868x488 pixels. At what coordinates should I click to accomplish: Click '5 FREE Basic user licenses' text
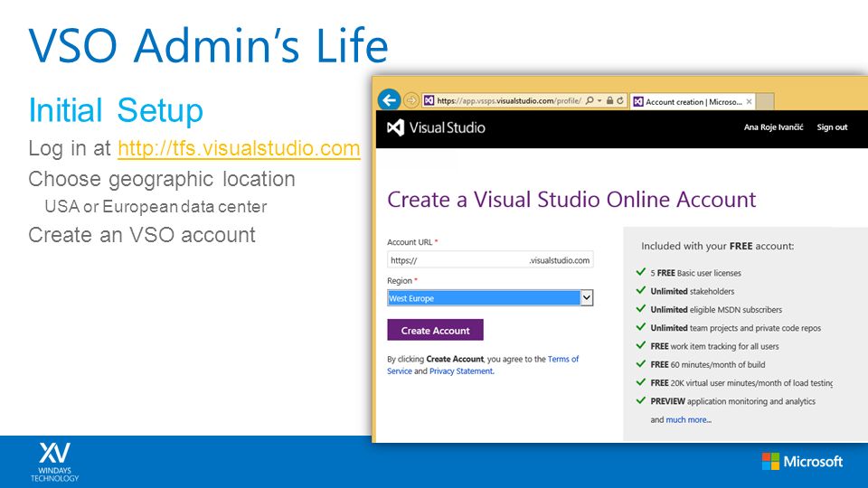coord(695,273)
